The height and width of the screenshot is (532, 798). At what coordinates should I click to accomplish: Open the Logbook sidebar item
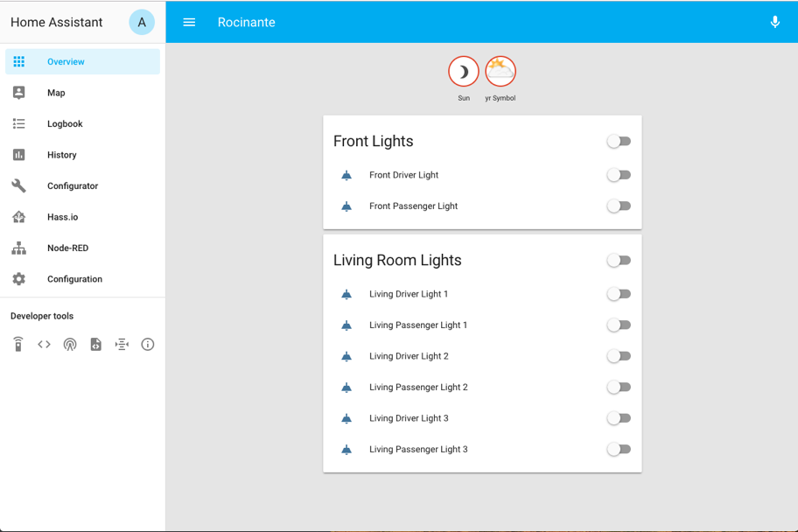pos(65,123)
